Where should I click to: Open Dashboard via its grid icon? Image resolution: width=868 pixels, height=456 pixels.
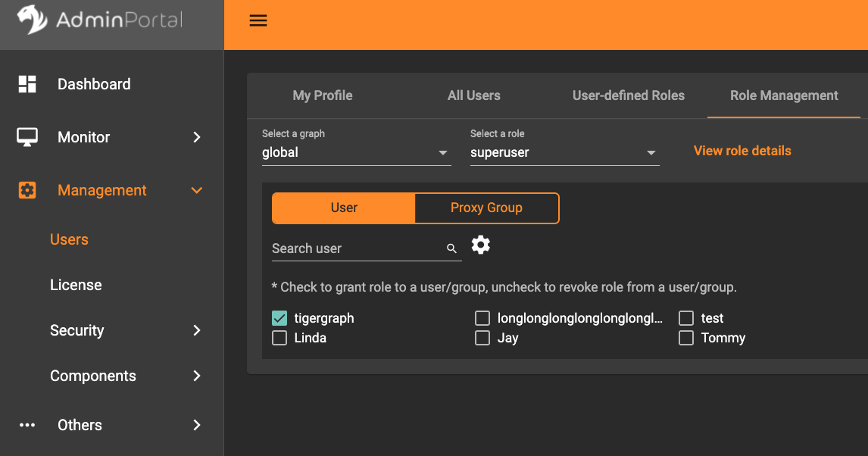[x=27, y=84]
